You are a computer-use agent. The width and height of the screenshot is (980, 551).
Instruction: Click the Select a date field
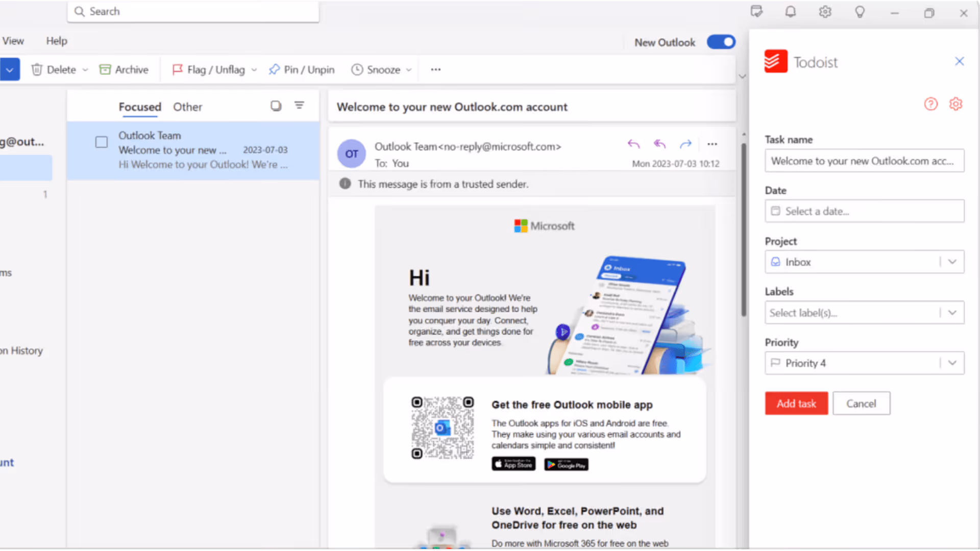[x=864, y=211]
